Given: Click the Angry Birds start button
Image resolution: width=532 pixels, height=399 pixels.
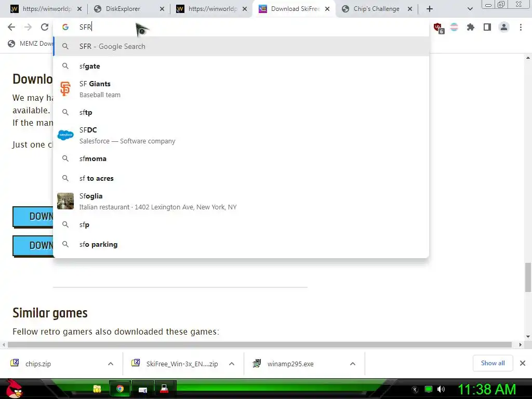Looking at the screenshot, I should 14,389.
